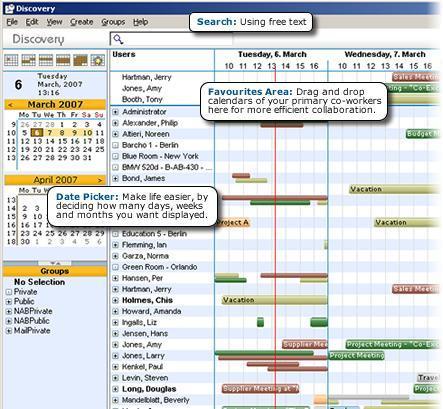This screenshot has width=443, height=409.
Task: Expand Alexander, Philip's calendar row
Action: click(115, 123)
